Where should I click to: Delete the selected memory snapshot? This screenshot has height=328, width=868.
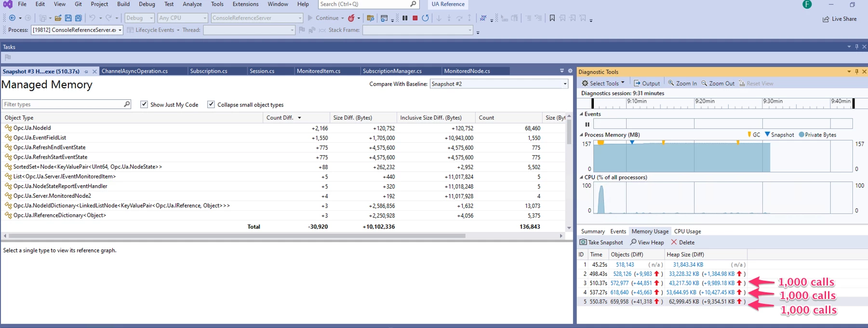pyautogui.click(x=682, y=242)
